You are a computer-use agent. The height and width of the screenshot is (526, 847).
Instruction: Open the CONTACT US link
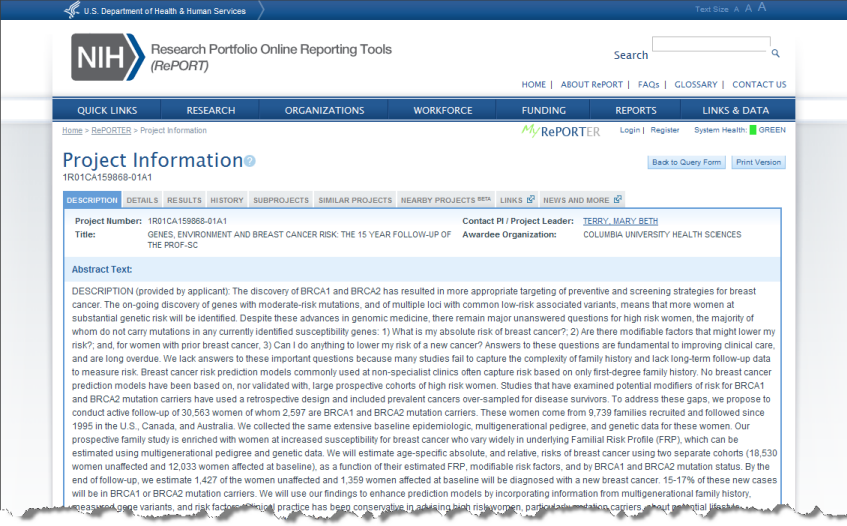point(759,84)
